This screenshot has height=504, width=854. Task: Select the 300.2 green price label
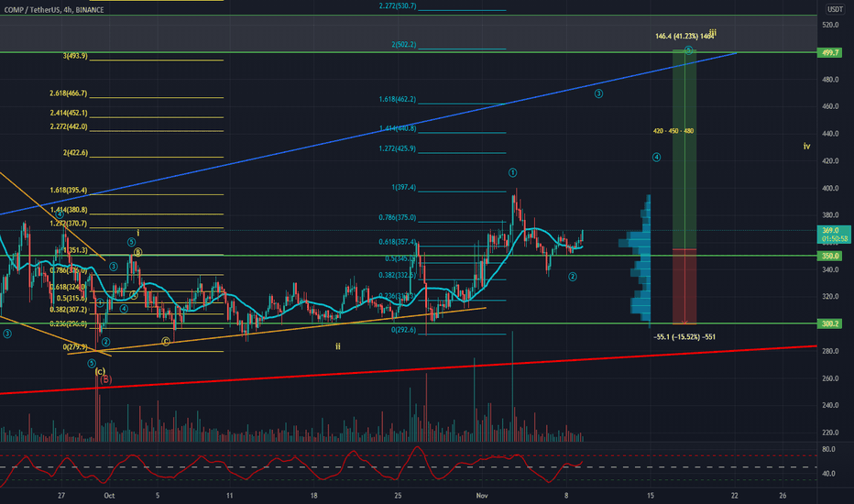830,323
